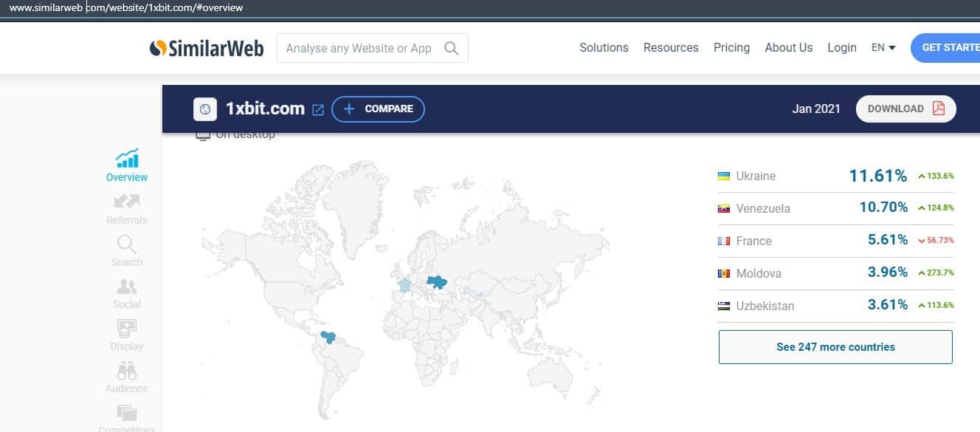Click the 133.6% change indicator

tap(936, 176)
